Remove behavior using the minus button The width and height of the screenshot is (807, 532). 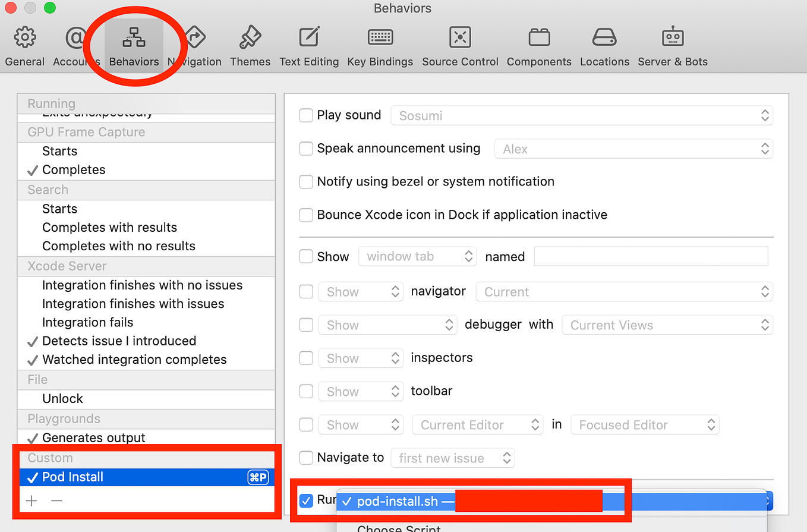(x=56, y=500)
